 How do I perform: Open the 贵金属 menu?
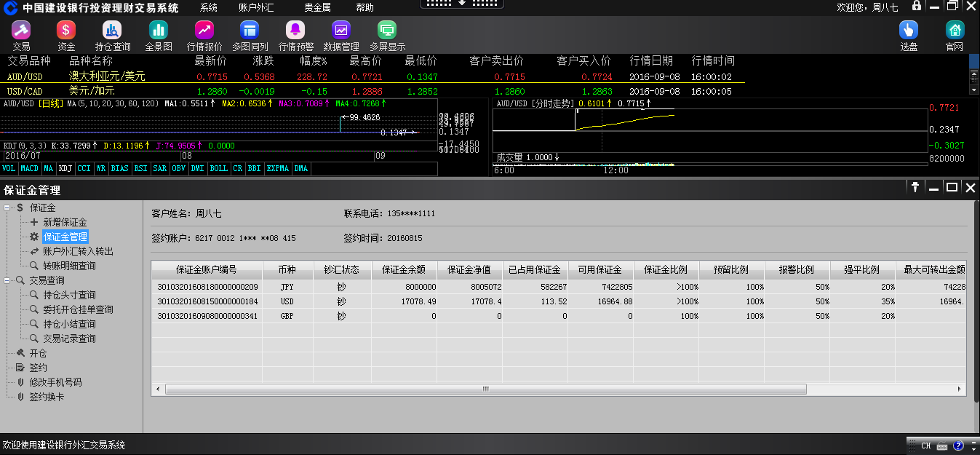317,7
